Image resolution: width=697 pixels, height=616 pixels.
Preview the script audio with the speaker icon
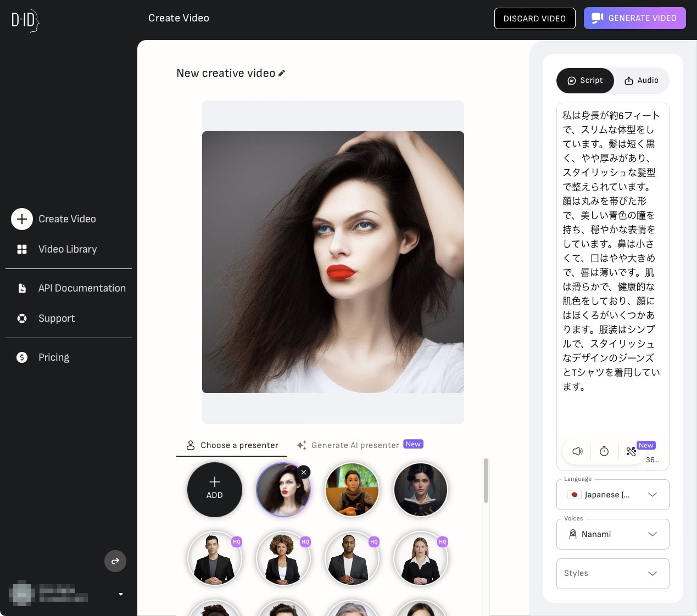(577, 451)
